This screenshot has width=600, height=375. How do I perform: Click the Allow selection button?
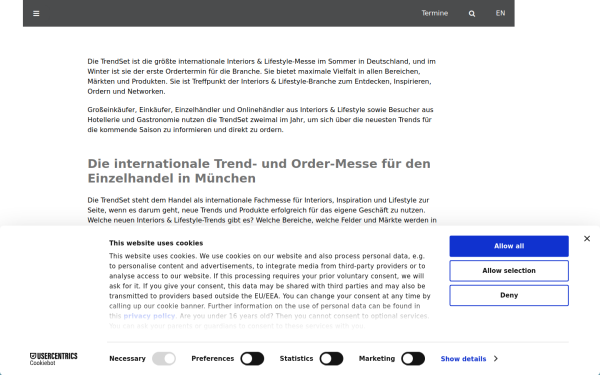509,271
